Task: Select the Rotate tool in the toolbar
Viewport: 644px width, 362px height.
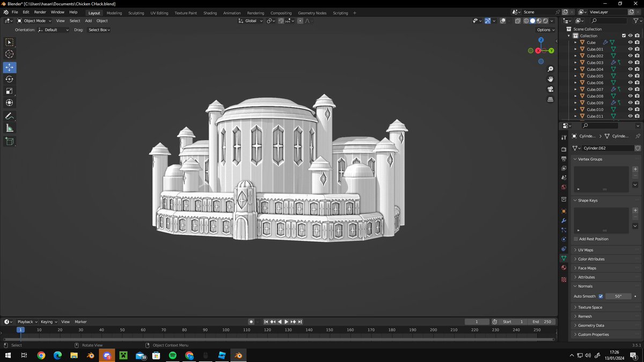Action: [9, 79]
